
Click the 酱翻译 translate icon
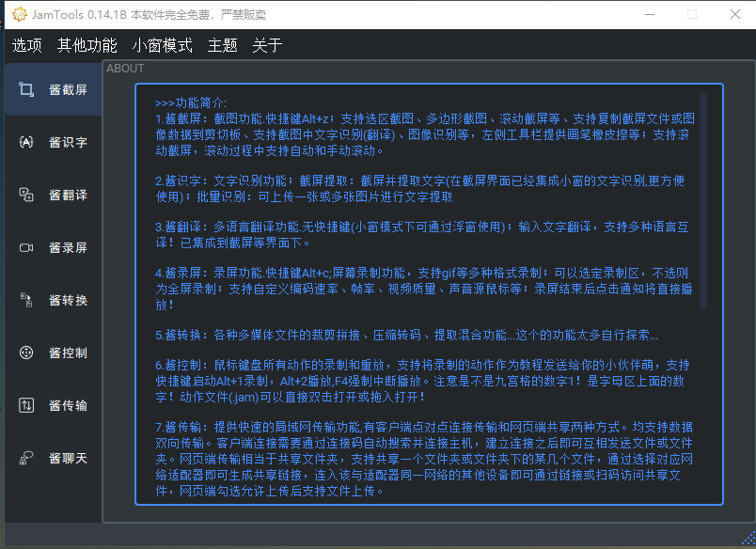click(x=26, y=195)
